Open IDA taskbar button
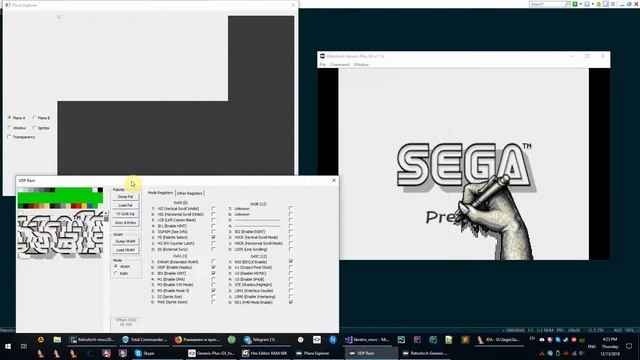640x360 pixels. tap(499, 340)
